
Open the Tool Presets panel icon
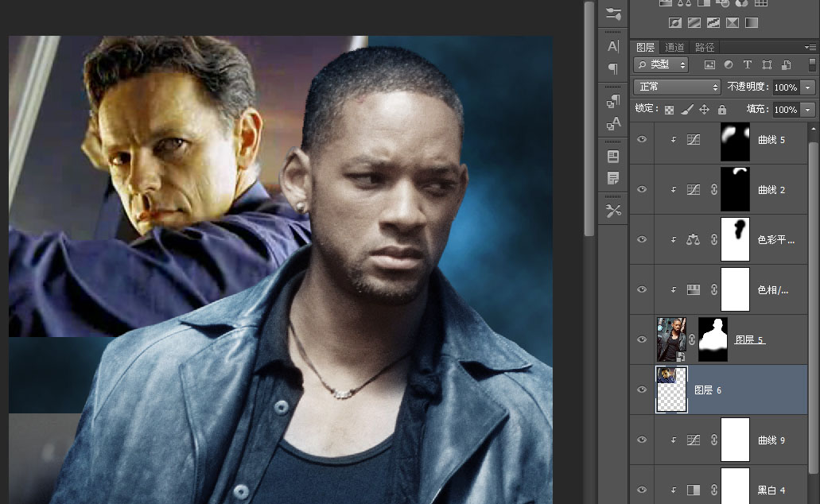point(613,211)
